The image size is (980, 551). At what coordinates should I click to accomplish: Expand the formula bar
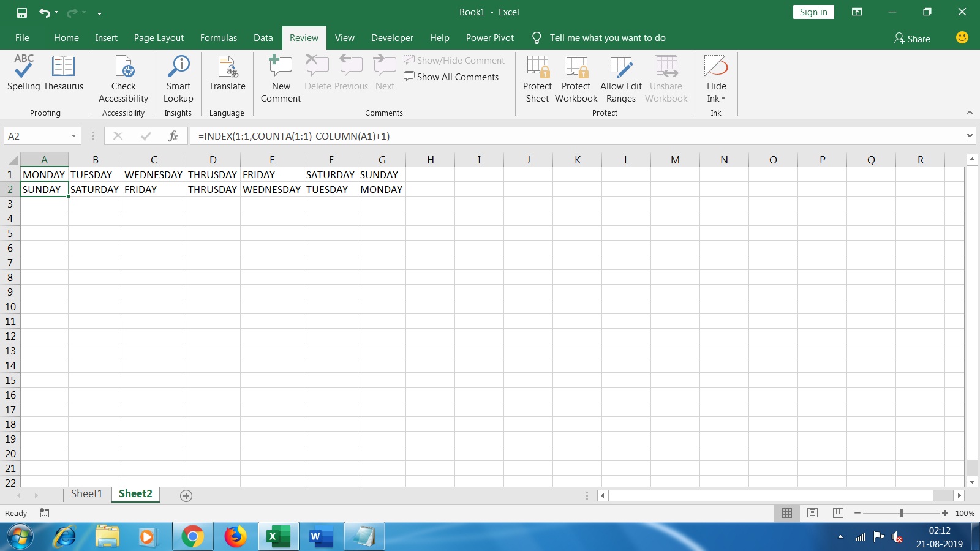tap(970, 136)
